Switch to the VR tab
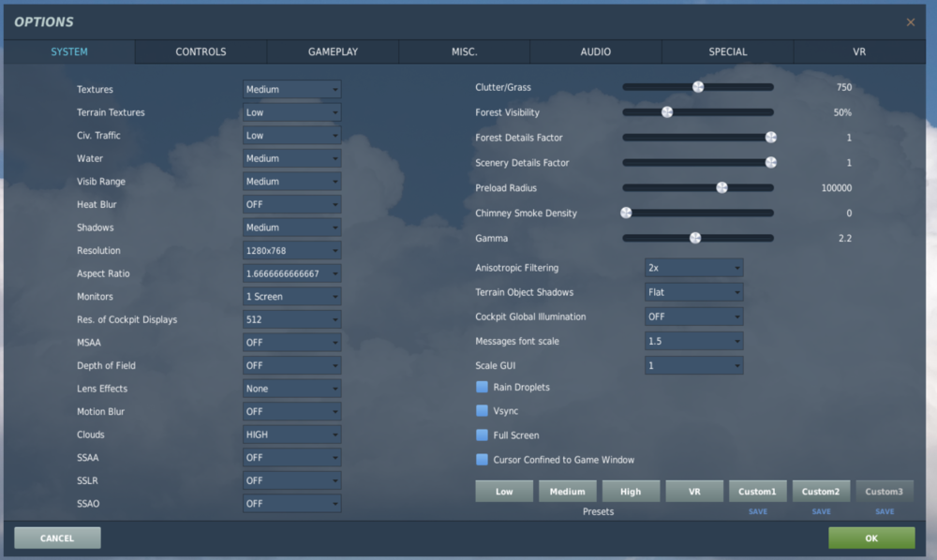 [x=859, y=52]
